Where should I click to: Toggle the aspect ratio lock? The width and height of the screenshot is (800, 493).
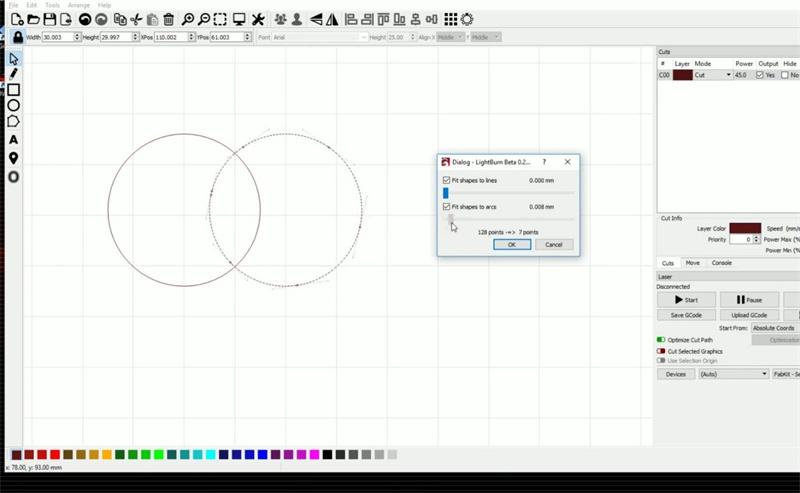18,37
